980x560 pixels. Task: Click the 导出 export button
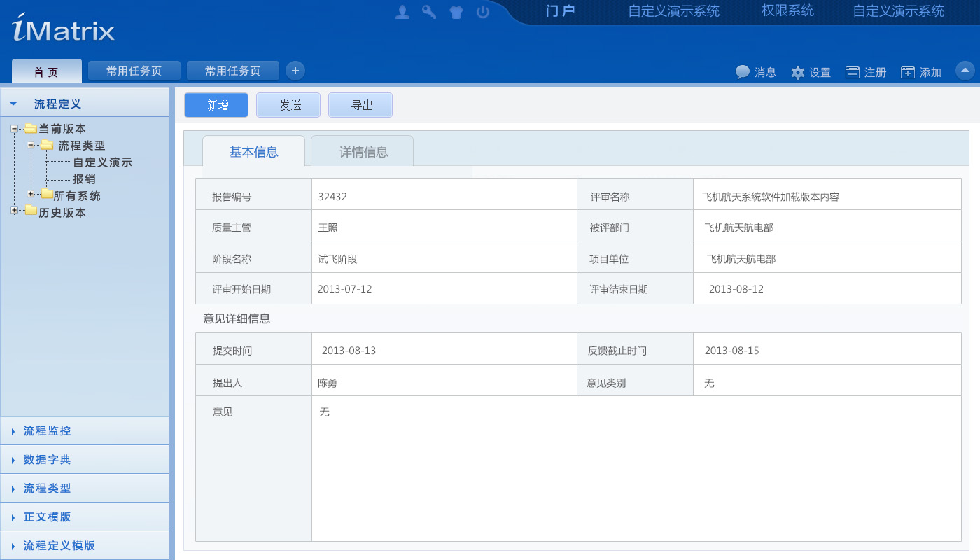(x=360, y=104)
